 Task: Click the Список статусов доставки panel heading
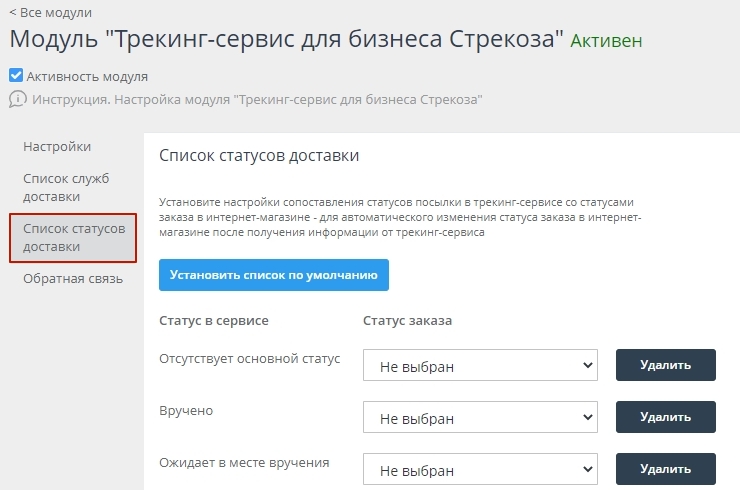259,156
